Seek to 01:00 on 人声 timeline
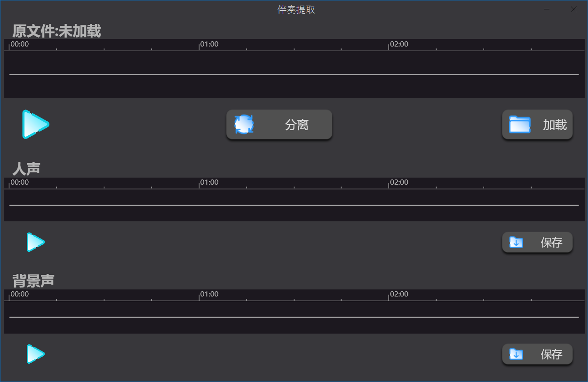The width and height of the screenshot is (588, 382). pos(199,183)
